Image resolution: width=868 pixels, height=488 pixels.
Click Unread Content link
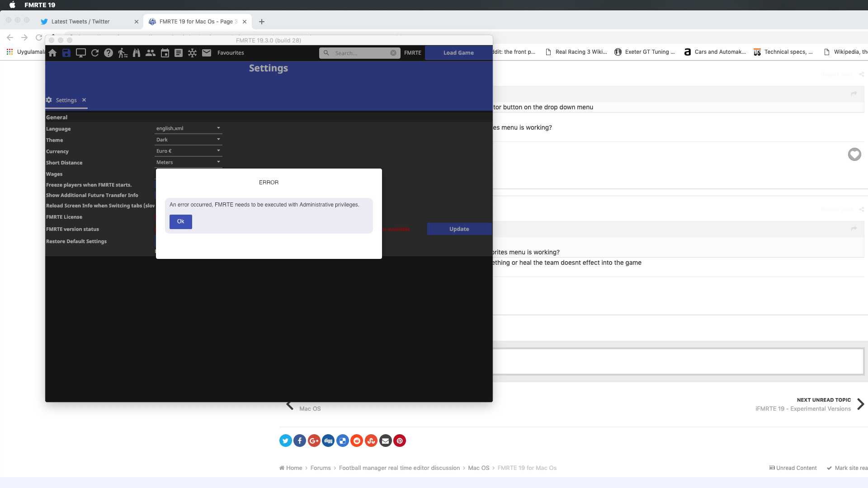pos(793,468)
